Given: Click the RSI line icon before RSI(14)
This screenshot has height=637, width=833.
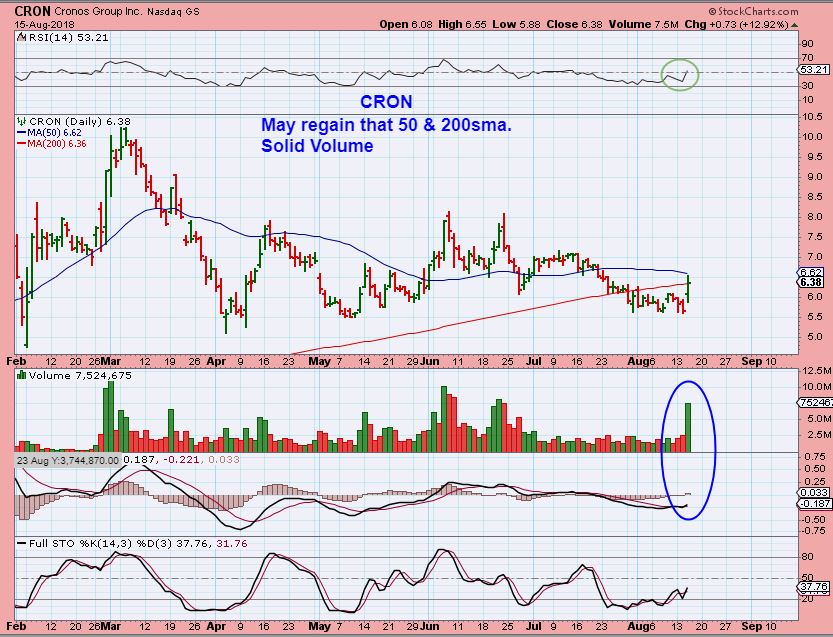Looking at the screenshot, I should click(x=21, y=37).
